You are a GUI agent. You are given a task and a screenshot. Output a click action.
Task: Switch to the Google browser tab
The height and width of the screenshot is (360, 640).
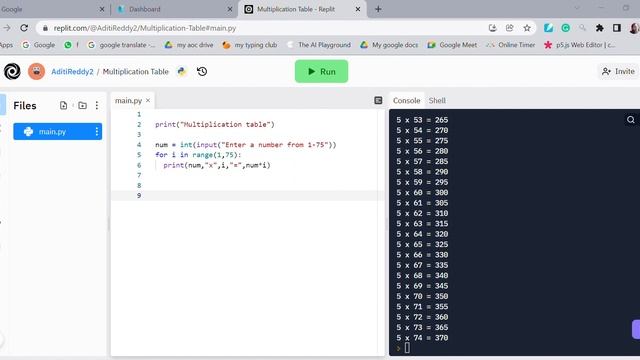tap(54, 9)
